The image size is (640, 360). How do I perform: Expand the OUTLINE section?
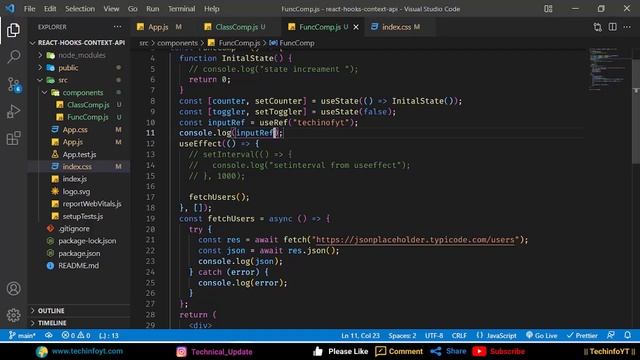[x=78, y=311]
